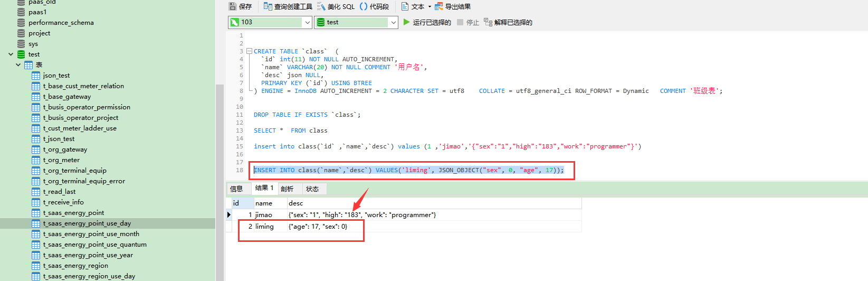The image size is (868, 281).
Task: Switch to the Info (信息) tab
Action: [x=236, y=189]
